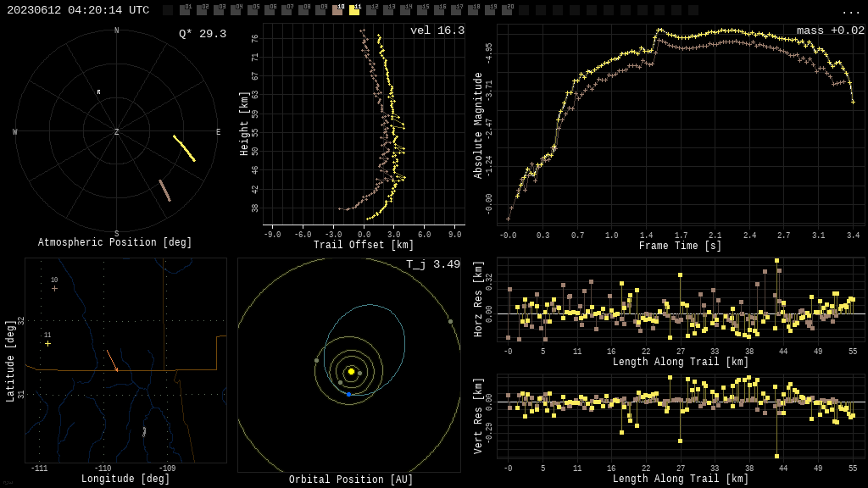Select the brown station 10 square
The image size is (868, 488).
tap(337, 10)
